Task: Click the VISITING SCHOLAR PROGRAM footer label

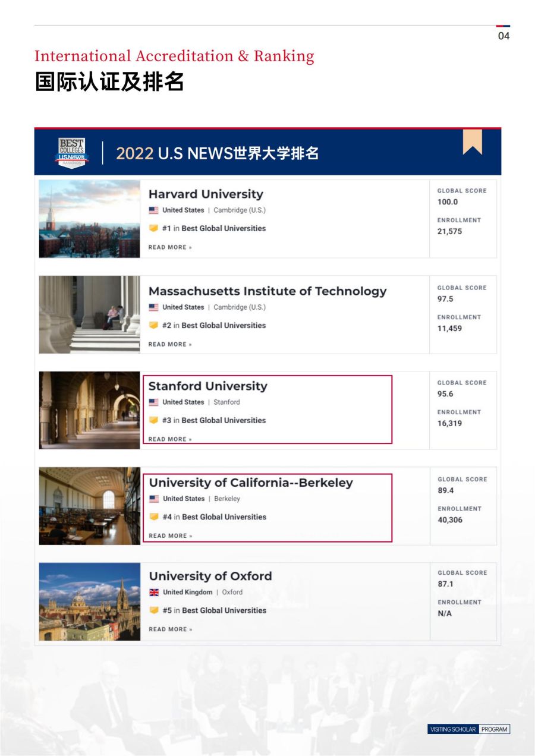Action: 469,729
